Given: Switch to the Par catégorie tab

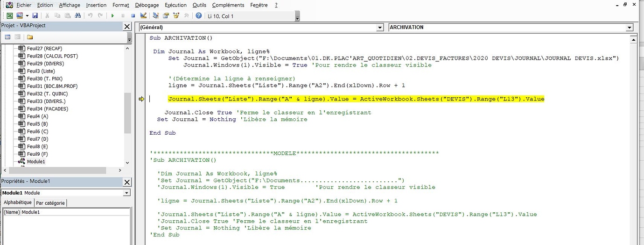Looking at the screenshot, I should point(50,203).
